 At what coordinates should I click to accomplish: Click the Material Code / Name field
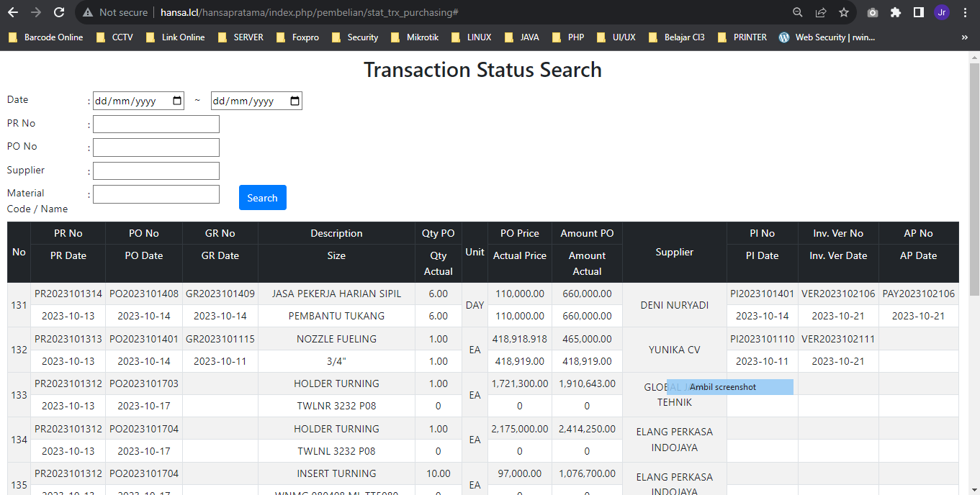point(156,194)
